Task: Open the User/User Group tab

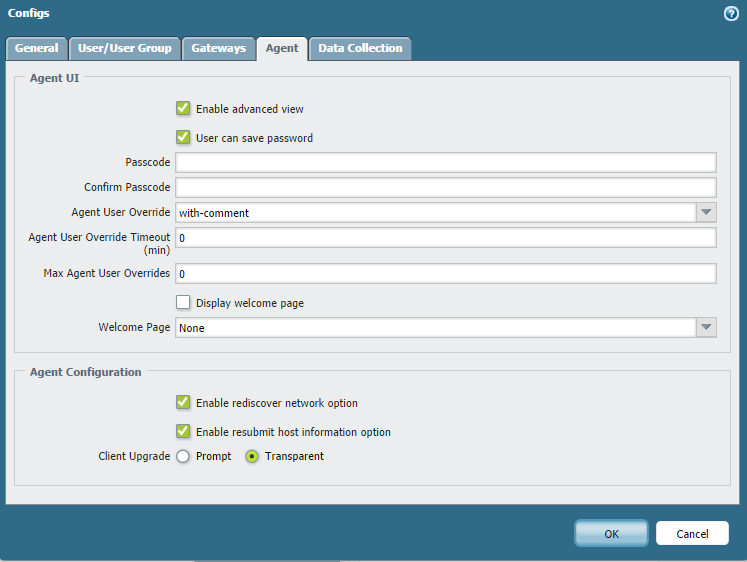Action: point(125,48)
